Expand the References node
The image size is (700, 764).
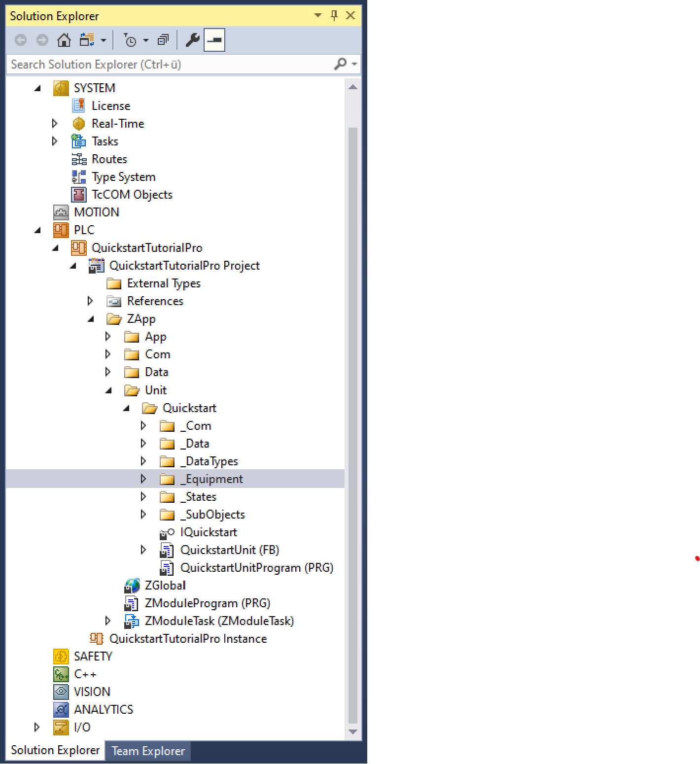90,301
